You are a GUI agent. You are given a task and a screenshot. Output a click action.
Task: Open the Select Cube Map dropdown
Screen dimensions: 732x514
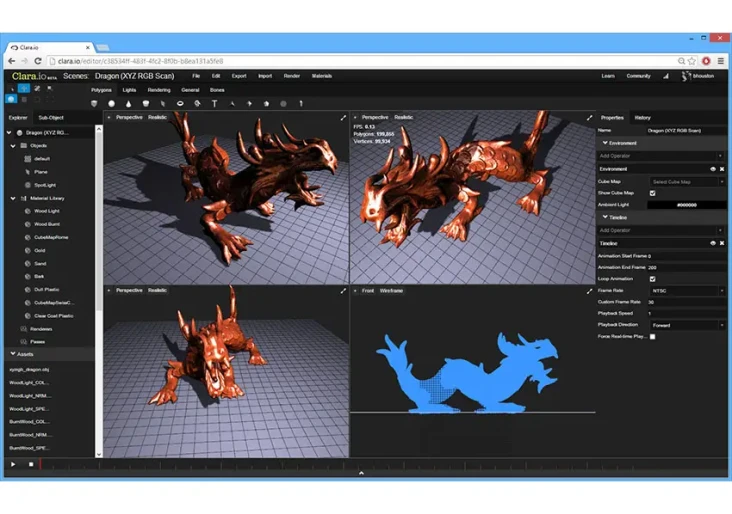pos(687,182)
